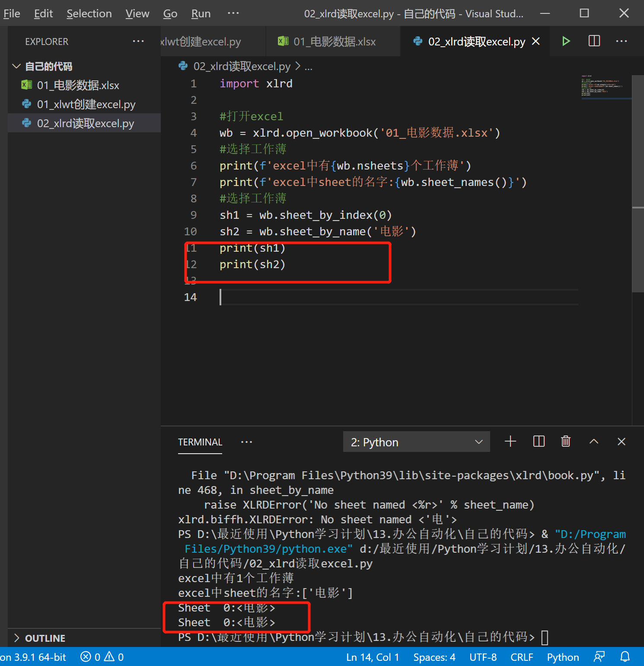644x666 pixels.
Task: Switch to 01_电影数据.xlsx editor tab
Action: click(x=333, y=42)
